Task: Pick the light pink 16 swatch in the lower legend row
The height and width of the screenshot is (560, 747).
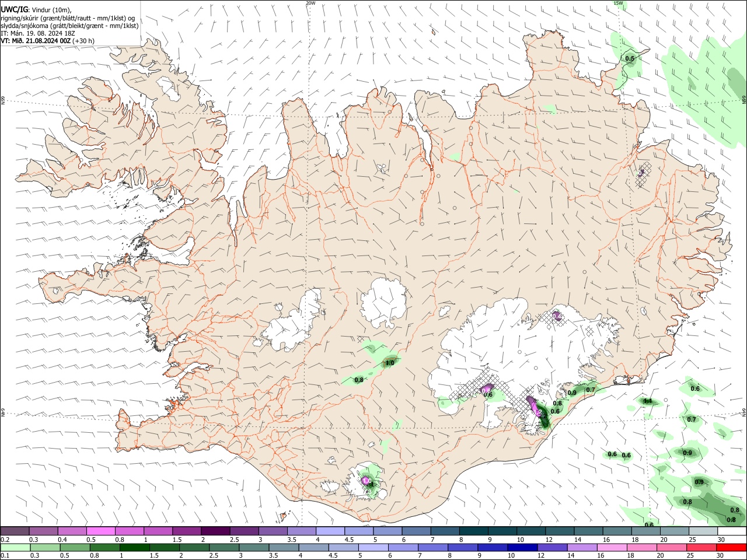Action: pyautogui.click(x=613, y=548)
